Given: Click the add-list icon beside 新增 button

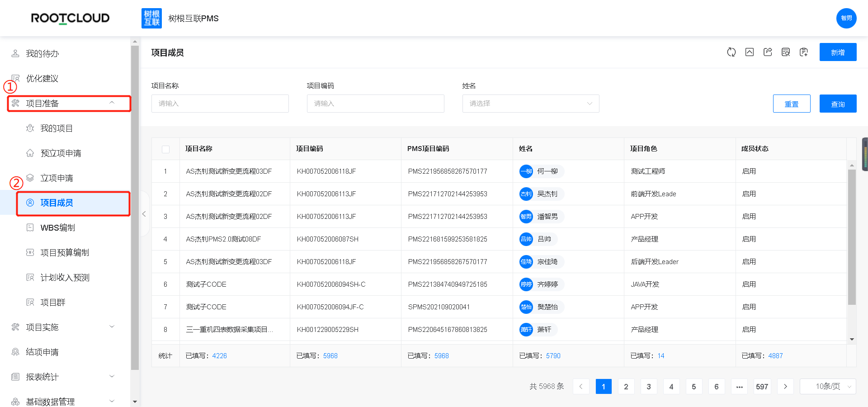Looking at the screenshot, I should (804, 52).
